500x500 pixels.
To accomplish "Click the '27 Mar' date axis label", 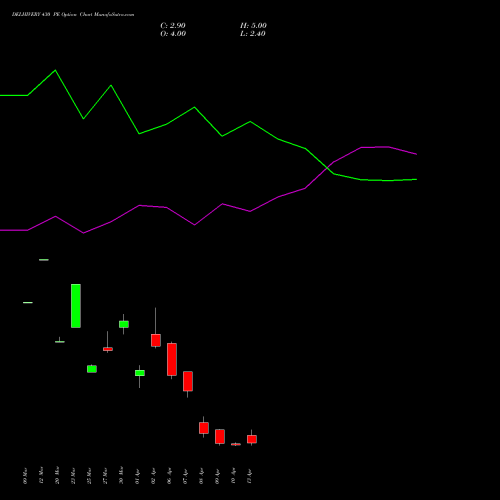I will click(x=105, y=476).
